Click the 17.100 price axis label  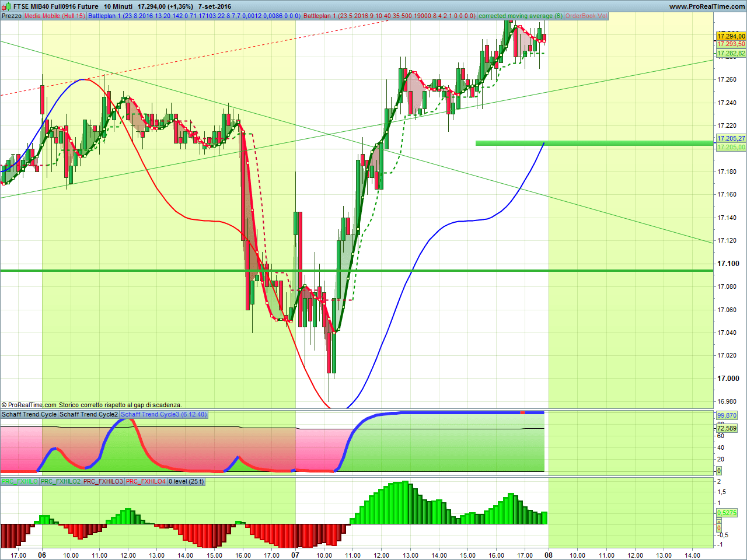728,264
